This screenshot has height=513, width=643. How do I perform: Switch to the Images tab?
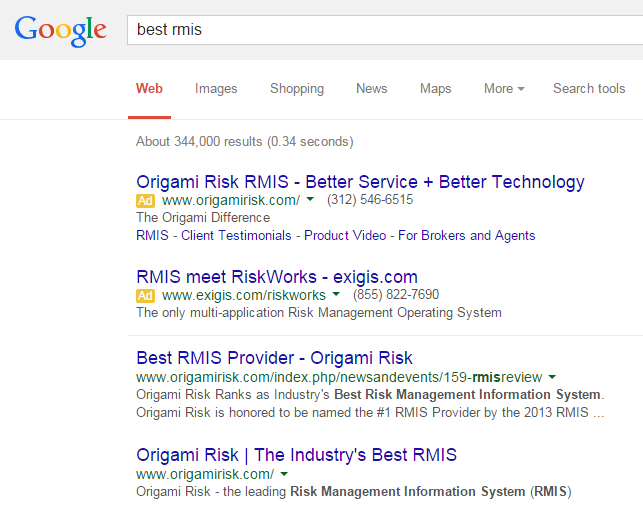pos(216,89)
